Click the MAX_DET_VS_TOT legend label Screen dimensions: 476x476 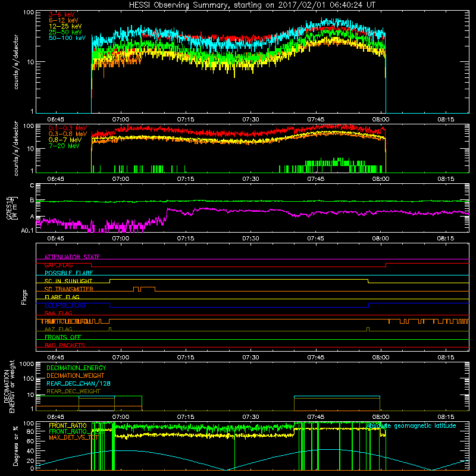73,437
